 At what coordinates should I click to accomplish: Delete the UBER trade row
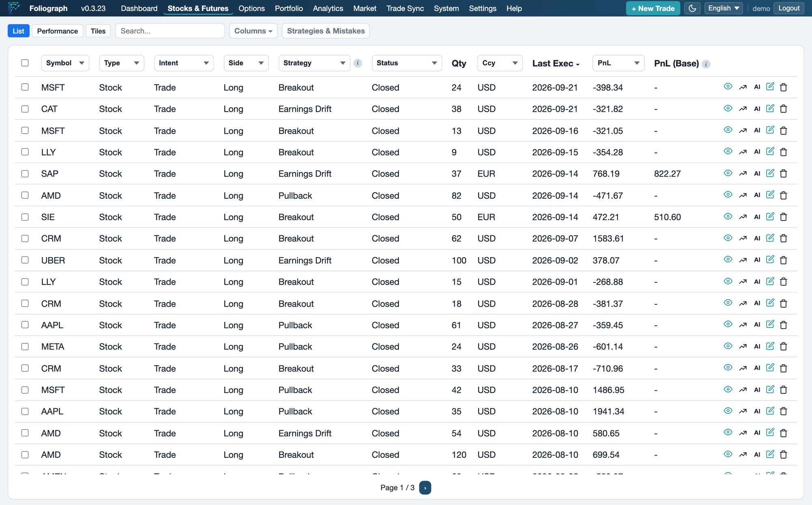coord(784,260)
